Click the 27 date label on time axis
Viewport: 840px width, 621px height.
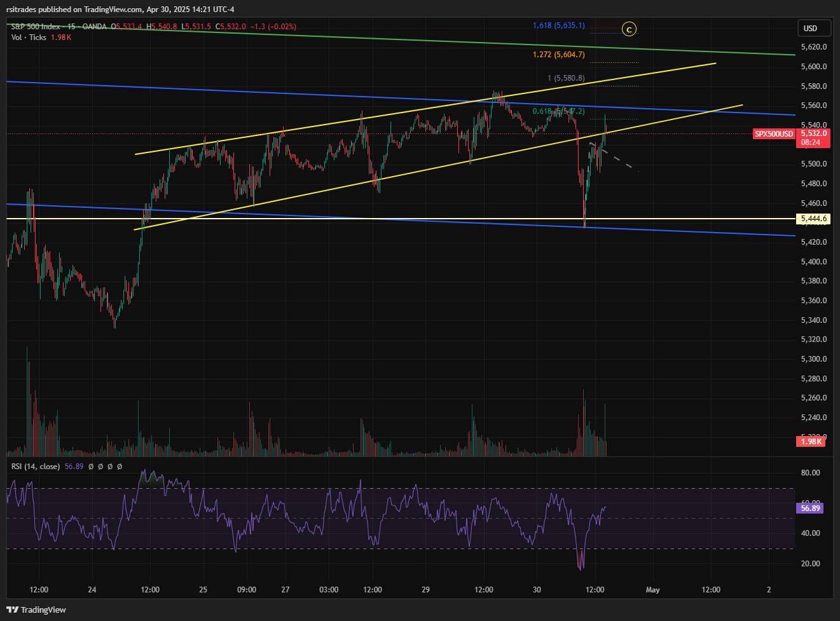[x=286, y=590]
